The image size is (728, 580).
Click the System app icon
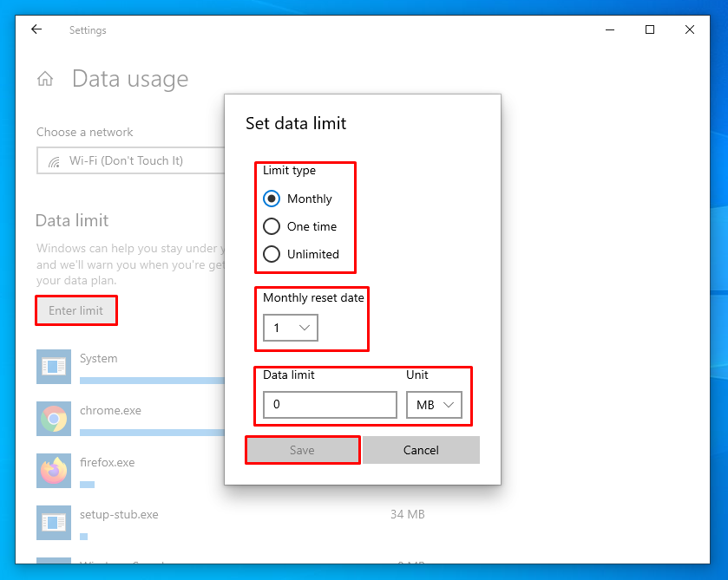point(54,367)
